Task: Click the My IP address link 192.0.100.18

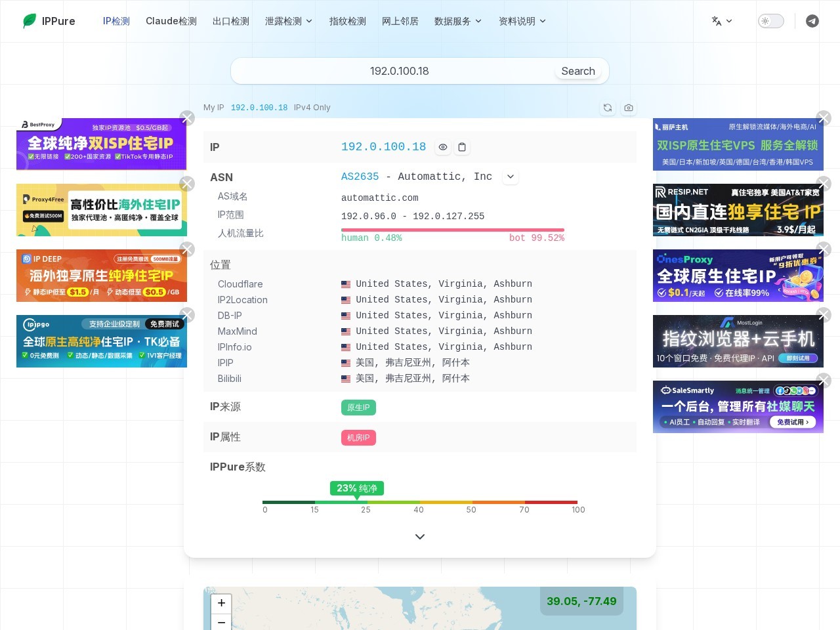Action: tap(259, 108)
